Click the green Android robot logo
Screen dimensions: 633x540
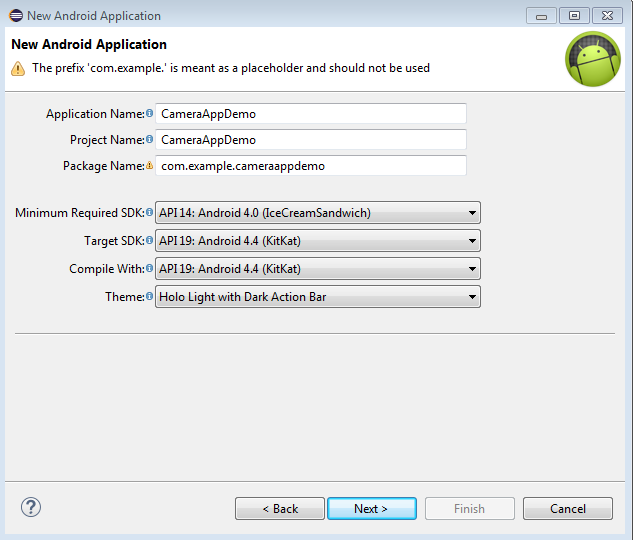(593, 59)
